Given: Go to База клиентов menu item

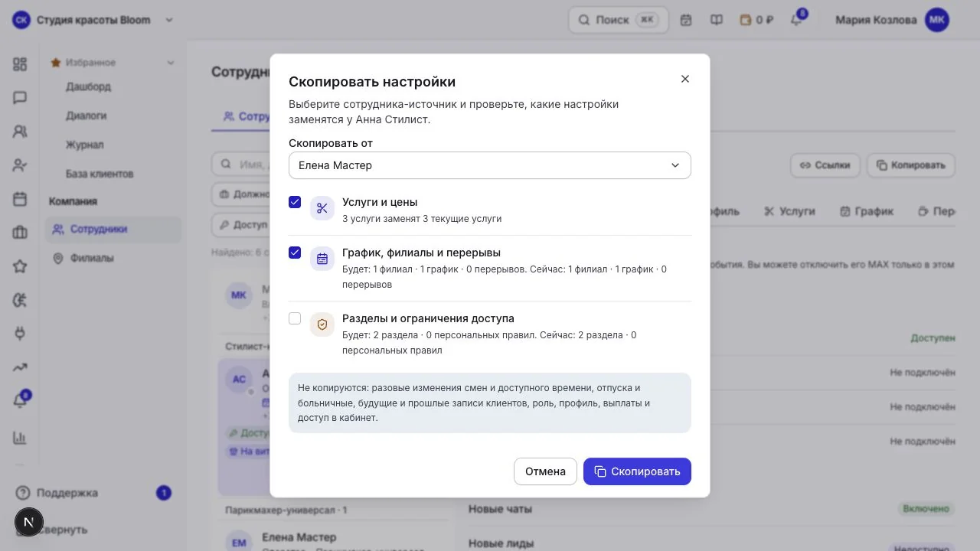Looking at the screenshot, I should click(100, 174).
